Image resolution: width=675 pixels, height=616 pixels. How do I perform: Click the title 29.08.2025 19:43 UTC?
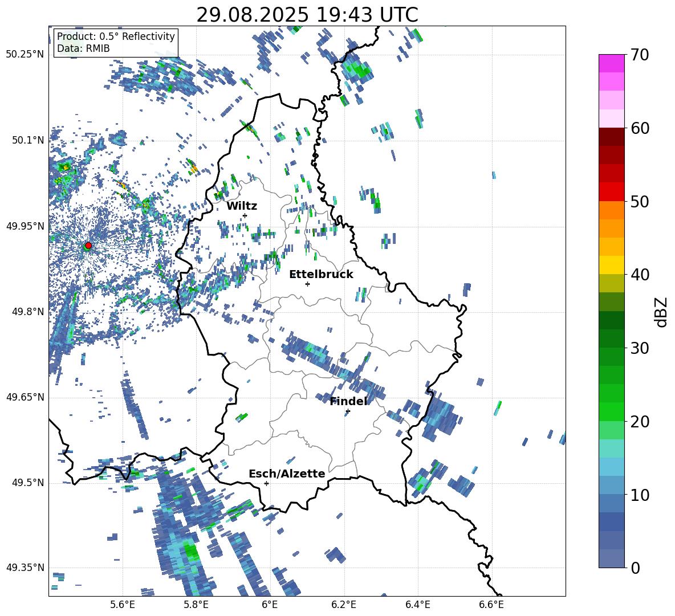pyautogui.click(x=307, y=15)
